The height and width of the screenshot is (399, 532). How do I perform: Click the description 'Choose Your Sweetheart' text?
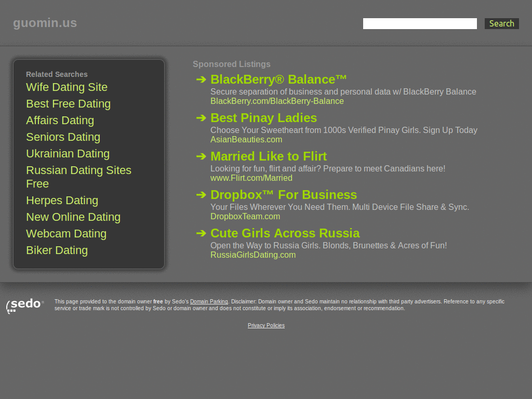point(344,130)
